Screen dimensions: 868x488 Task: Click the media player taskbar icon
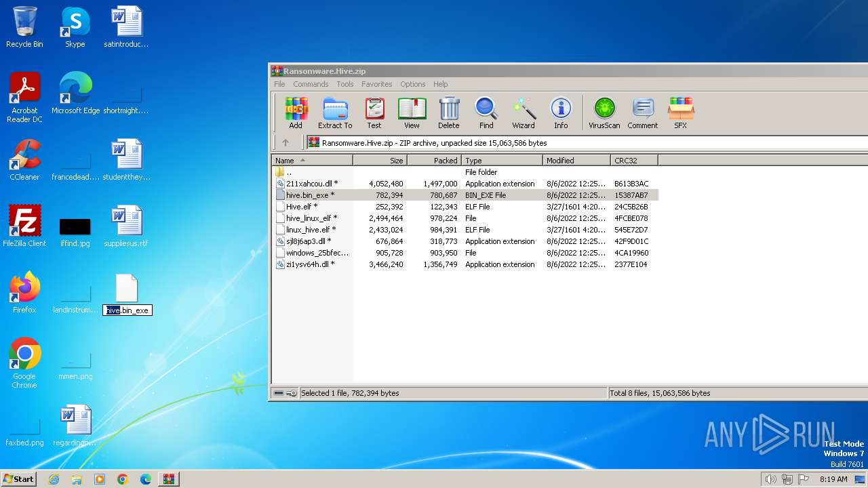[100, 479]
